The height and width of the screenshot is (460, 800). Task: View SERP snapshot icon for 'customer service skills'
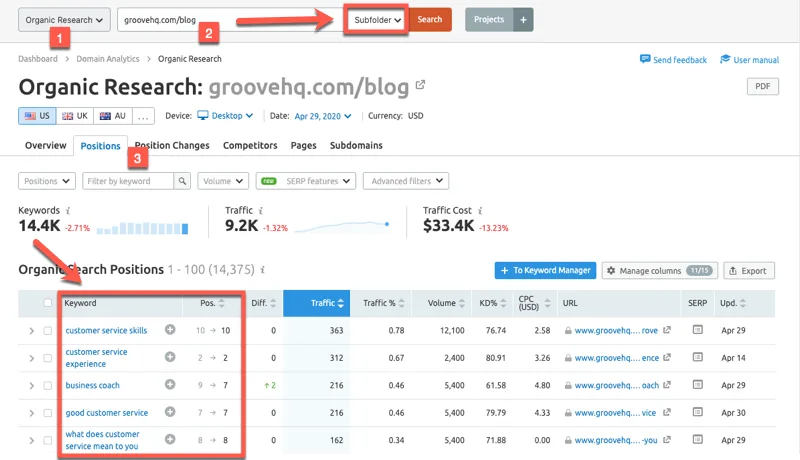697,330
